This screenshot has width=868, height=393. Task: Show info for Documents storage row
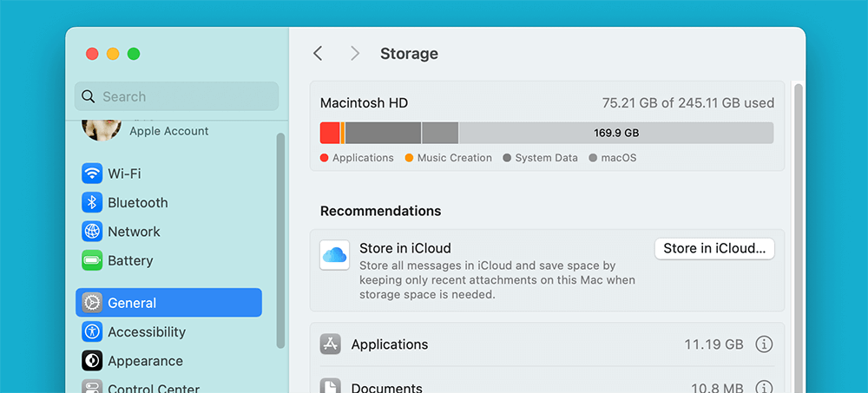pos(764,387)
